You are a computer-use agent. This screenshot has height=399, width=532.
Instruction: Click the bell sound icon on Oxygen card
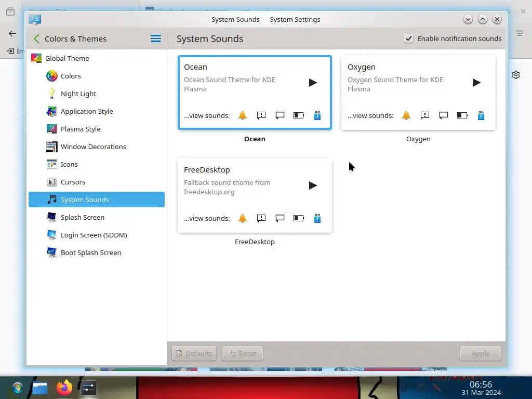406,115
